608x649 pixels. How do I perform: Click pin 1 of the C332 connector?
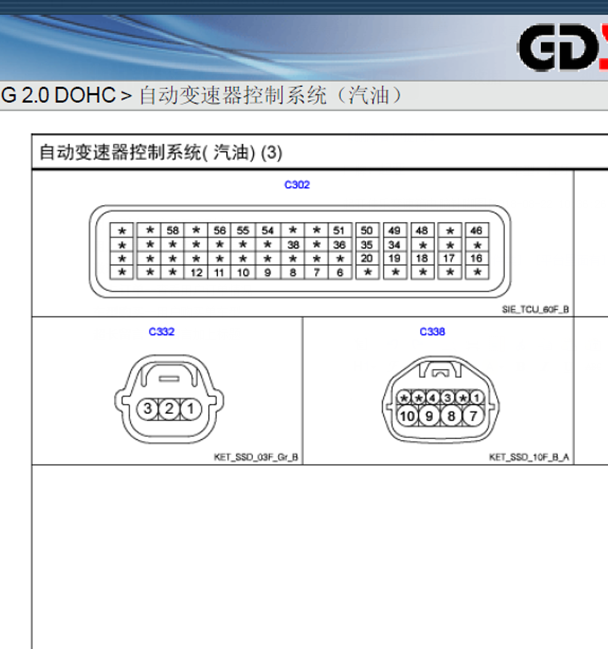[x=191, y=409]
